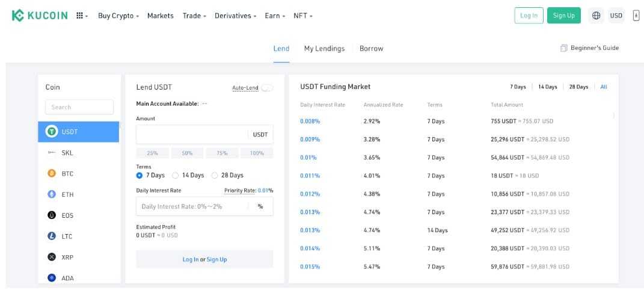Open the Beginner's Guide link
644x290 pixels.
tap(594, 48)
